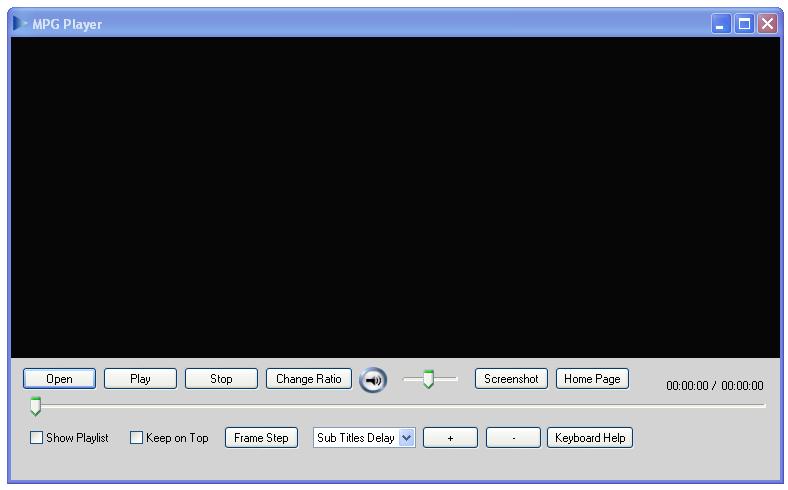
Task: Open Keyboard Help
Action: coord(590,438)
